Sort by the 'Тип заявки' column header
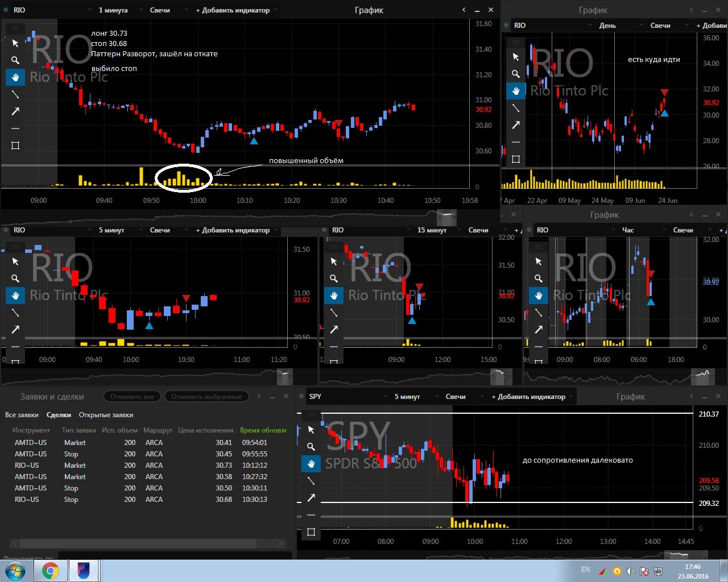This screenshot has width=728, height=582. 79,430
